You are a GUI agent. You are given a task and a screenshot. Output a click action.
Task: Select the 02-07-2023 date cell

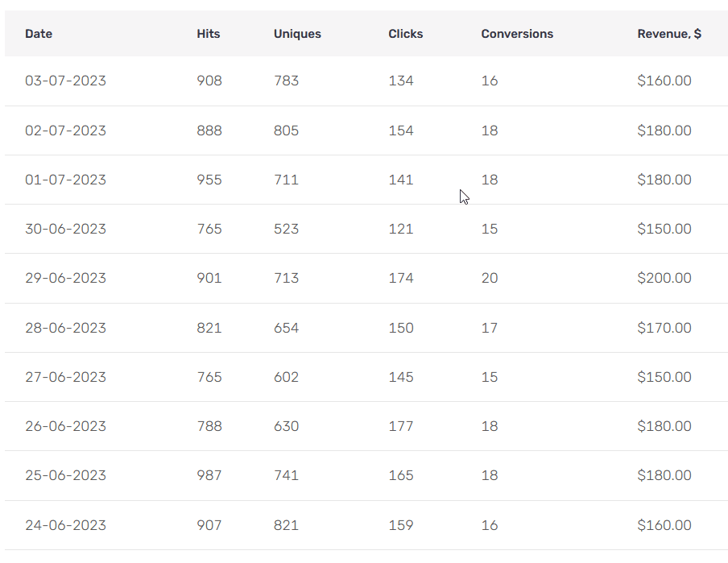click(65, 130)
